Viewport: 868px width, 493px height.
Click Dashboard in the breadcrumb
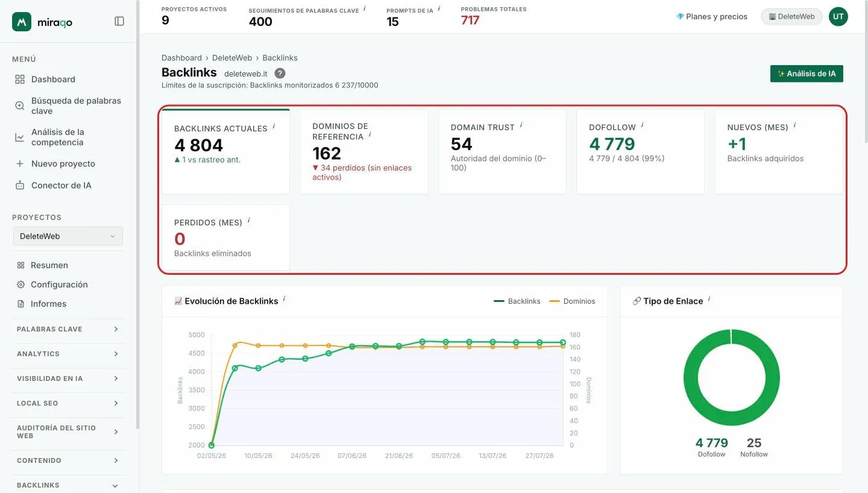181,58
